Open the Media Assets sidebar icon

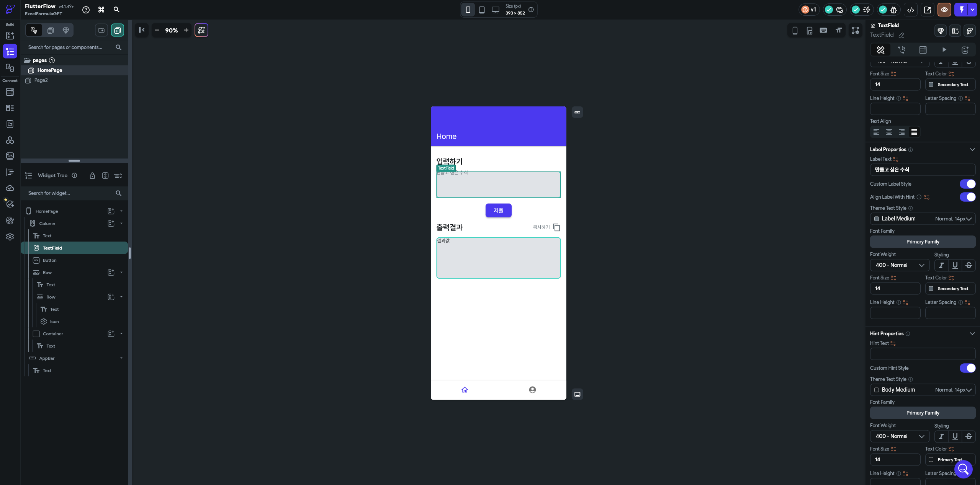coord(10,156)
